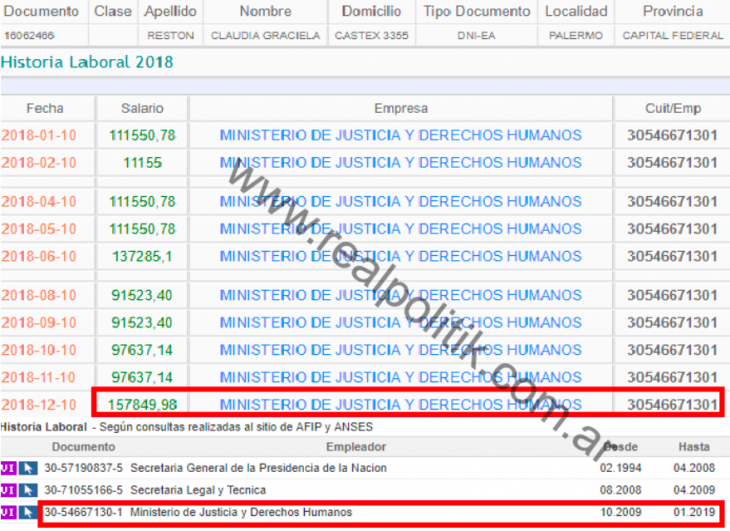Click the Empleador column header
The height and width of the screenshot is (531, 730).
coord(356,447)
